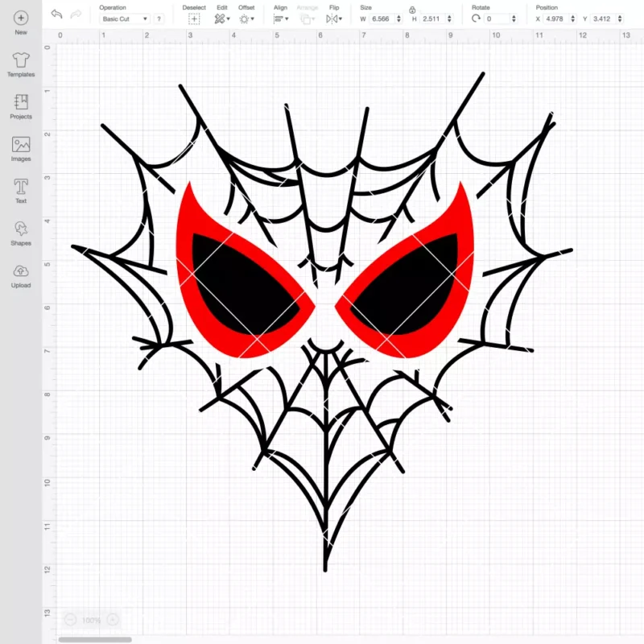Open the Shapes panel
Viewport: 644px width, 644px height.
21,233
